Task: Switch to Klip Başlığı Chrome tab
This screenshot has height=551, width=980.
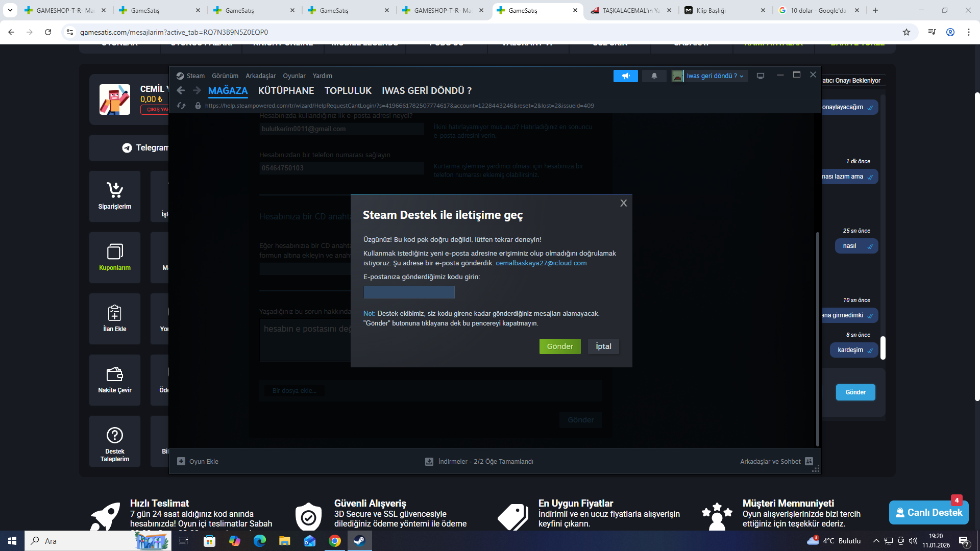Action: (x=726, y=10)
